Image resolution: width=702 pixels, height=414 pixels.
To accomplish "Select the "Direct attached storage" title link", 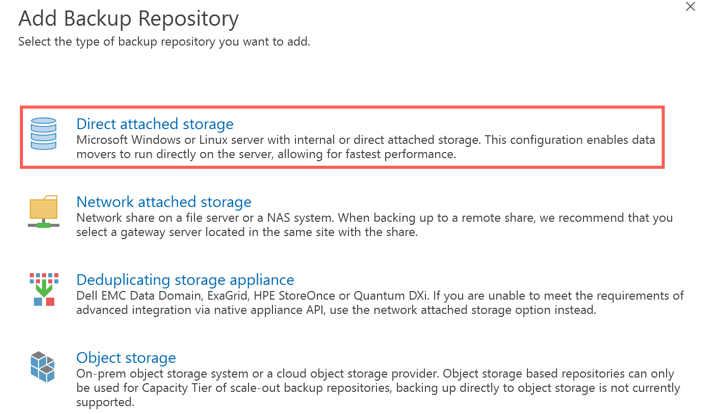I will [x=155, y=124].
